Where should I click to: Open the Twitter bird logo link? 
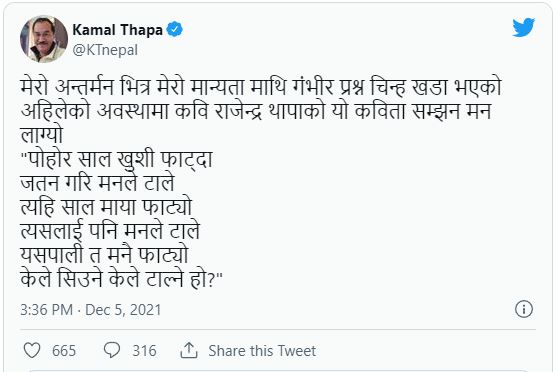coord(523,27)
